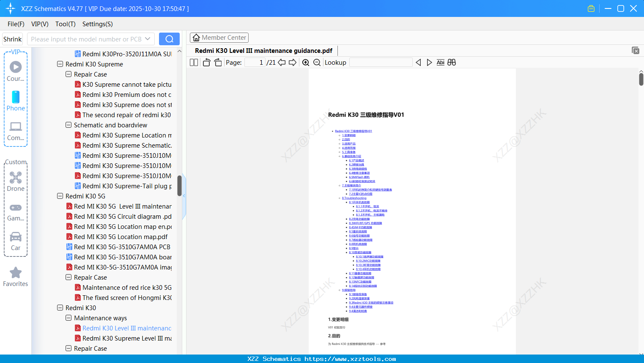Jump to next Lookup result
This screenshot has height=363, width=644.
[429, 63]
